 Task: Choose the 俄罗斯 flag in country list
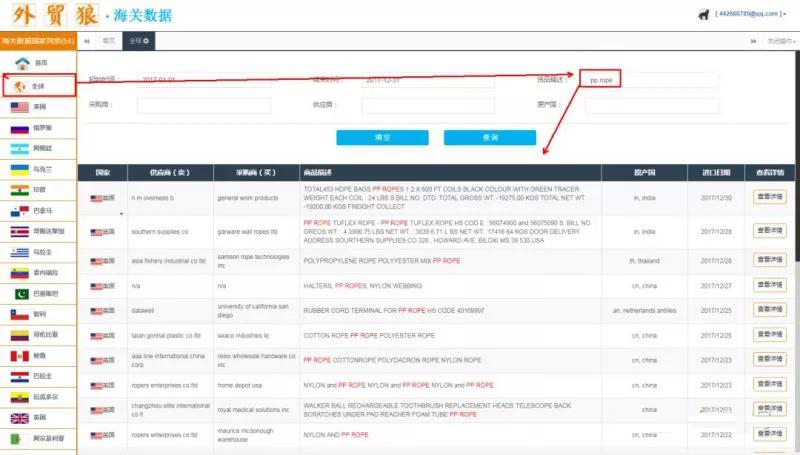(19, 129)
